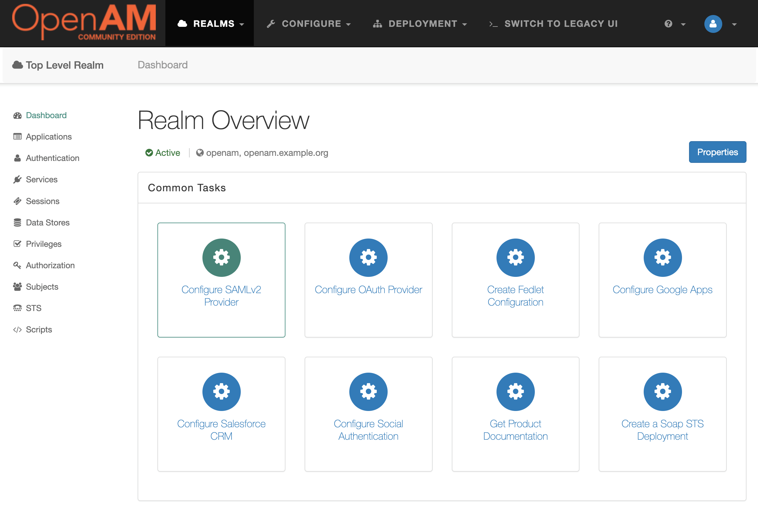Screen dimensions: 758x532
Task: Click the Configure SAMLv2 Provider icon
Action: point(221,257)
